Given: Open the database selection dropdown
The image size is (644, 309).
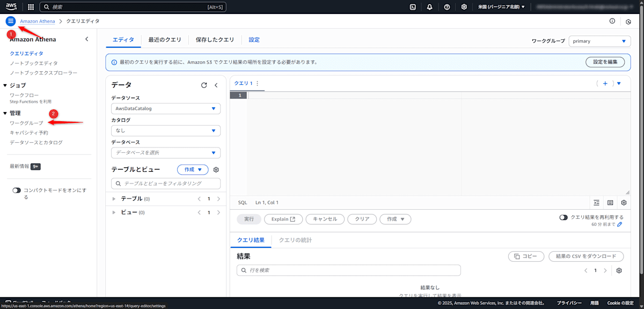Looking at the screenshot, I should [165, 152].
